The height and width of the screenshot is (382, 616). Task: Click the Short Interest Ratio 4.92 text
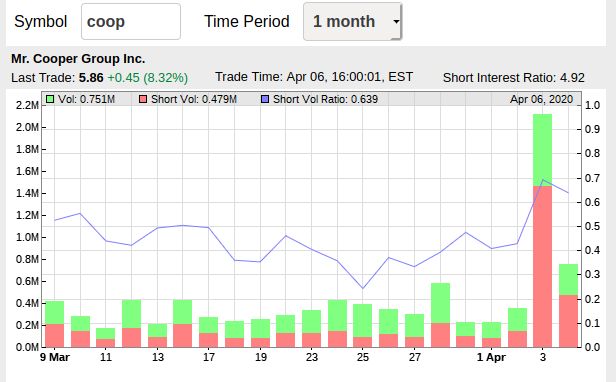(513, 78)
